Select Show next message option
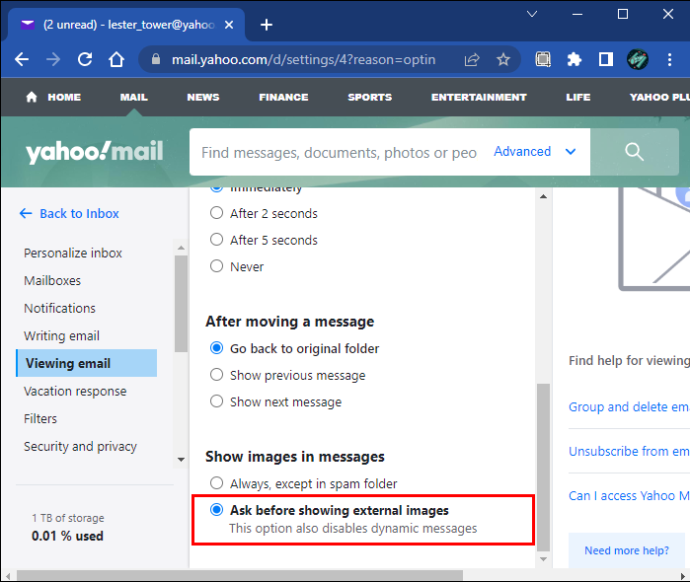Viewport: 690px width, 582px height. coord(216,401)
